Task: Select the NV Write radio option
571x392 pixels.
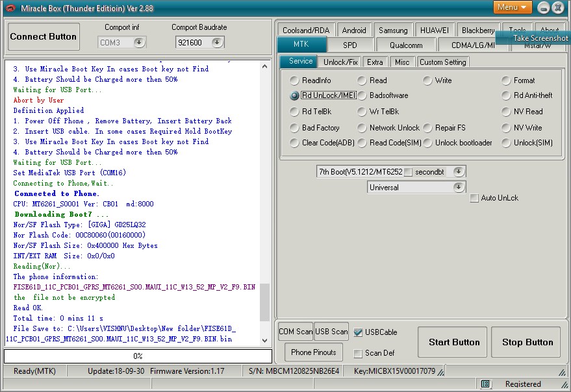Action: coord(506,128)
